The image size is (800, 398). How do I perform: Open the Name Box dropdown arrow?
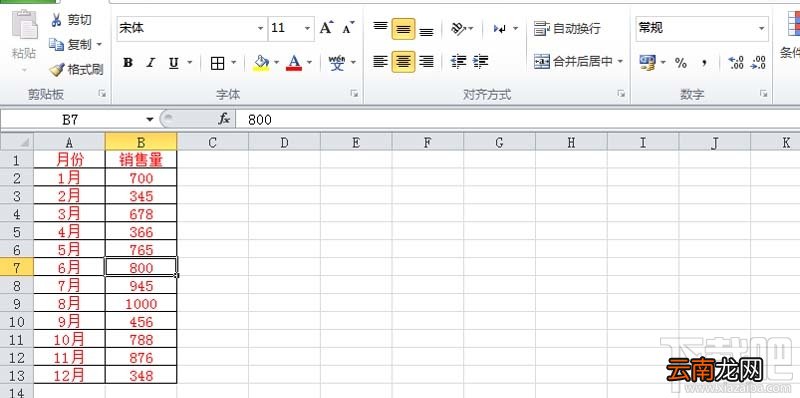tap(149, 120)
